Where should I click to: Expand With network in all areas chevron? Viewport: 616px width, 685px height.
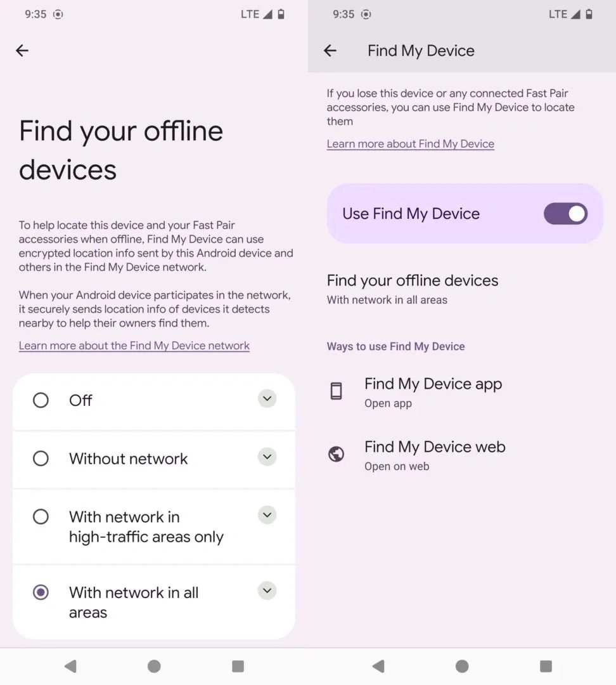[267, 590]
